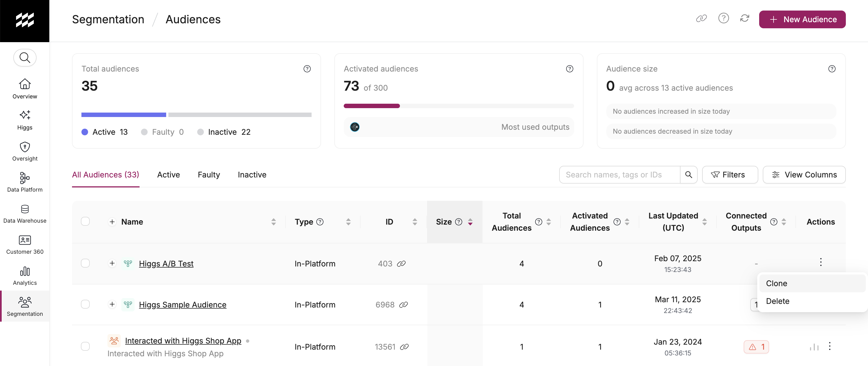This screenshot has width=868, height=366.
Task: Click the Segmentation breadcrumb
Action: click(108, 19)
